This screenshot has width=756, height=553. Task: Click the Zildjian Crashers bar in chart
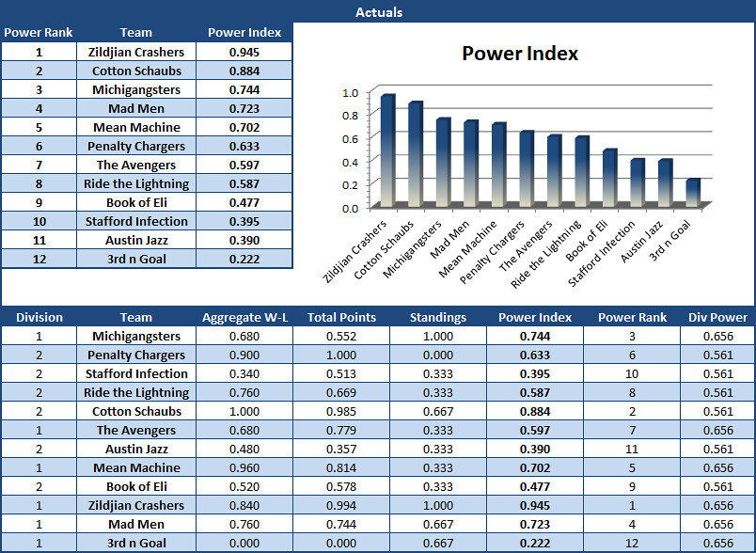[387, 150]
